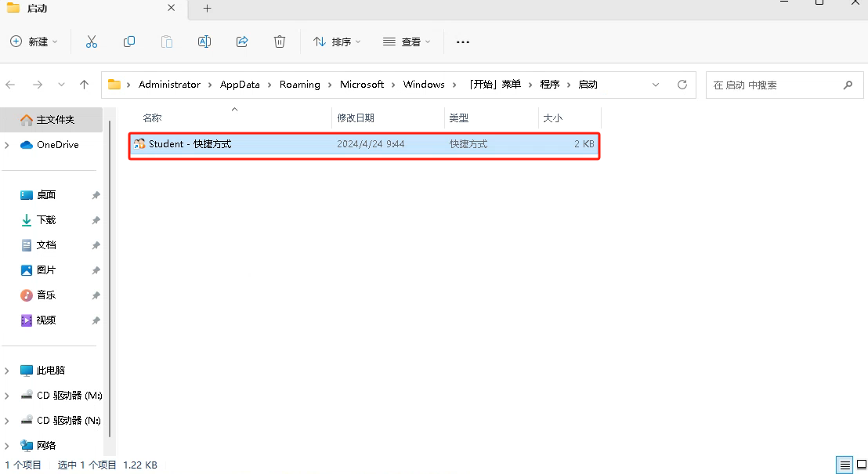Refresh the current folder view

682,85
